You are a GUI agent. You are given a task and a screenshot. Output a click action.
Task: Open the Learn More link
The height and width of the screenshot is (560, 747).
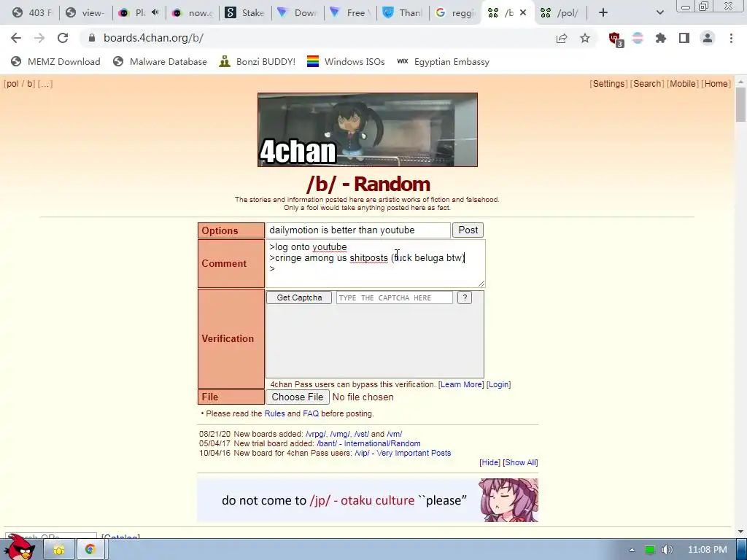pyautogui.click(x=461, y=384)
